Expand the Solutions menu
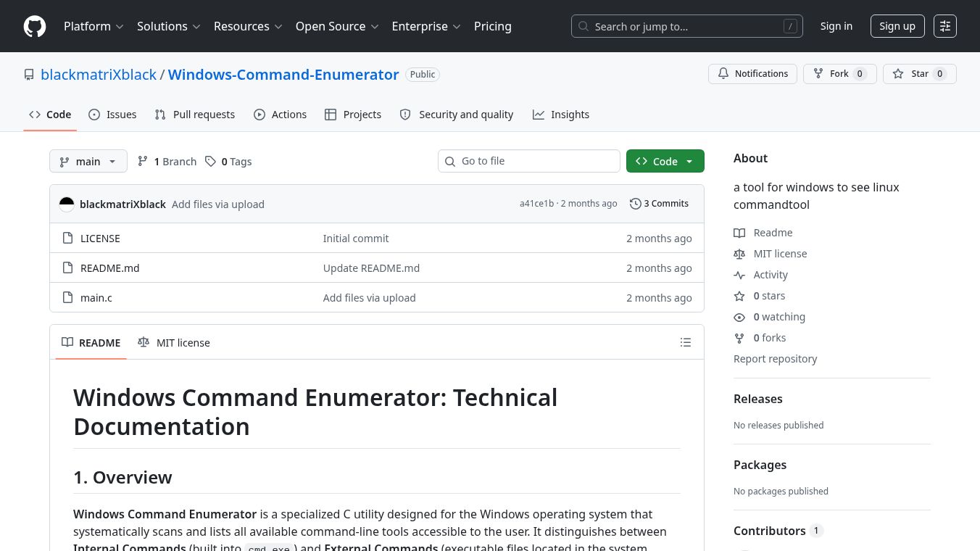The height and width of the screenshot is (551, 980). tap(168, 26)
